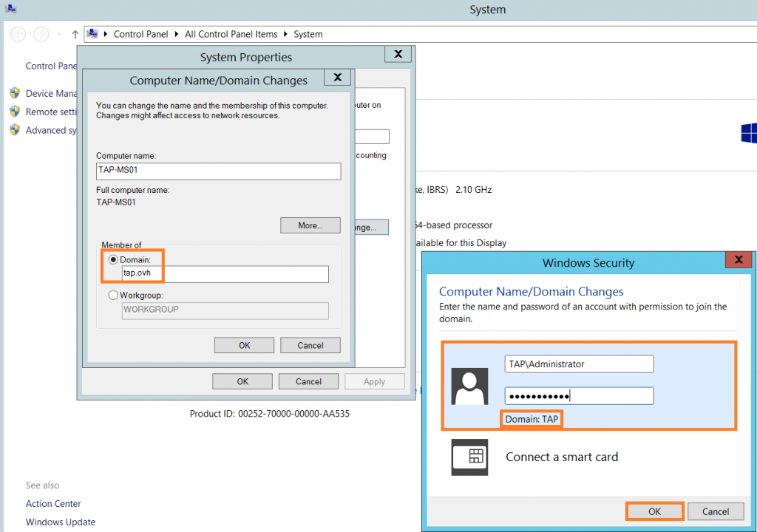Click the Domain: TAP label in Windows Security
This screenshot has height=532, width=757.
(x=532, y=419)
